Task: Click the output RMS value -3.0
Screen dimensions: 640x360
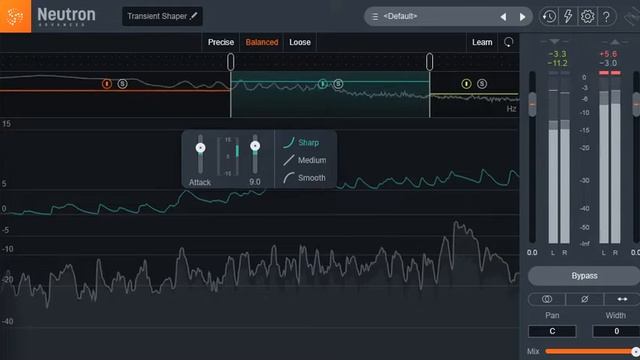Action: (x=608, y=63)
